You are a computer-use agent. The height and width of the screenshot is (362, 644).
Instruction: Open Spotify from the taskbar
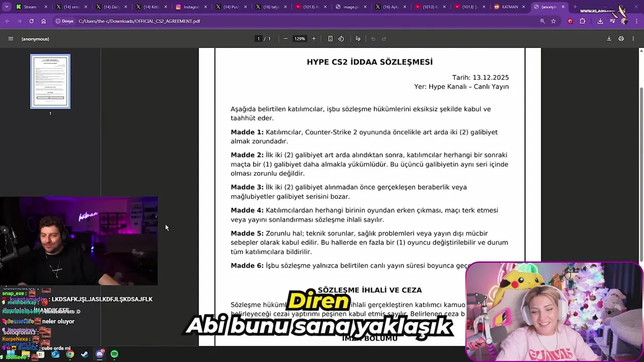(114, 354)
